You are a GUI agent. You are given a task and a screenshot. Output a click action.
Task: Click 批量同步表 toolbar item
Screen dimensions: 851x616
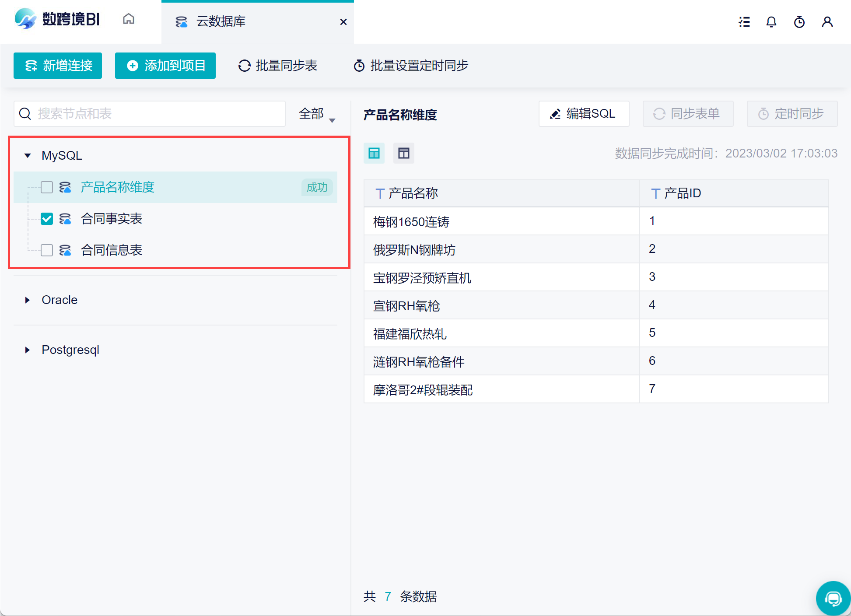pos(278,66)
